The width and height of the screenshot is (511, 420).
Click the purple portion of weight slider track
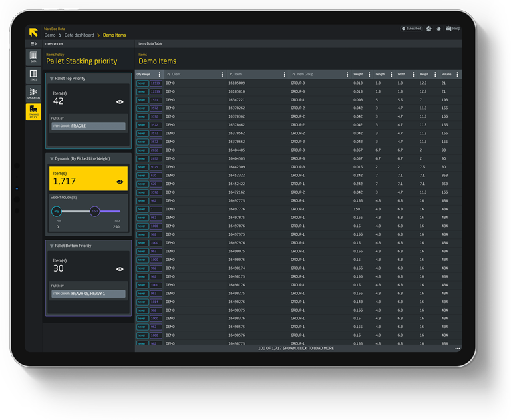tap(110, 211)
